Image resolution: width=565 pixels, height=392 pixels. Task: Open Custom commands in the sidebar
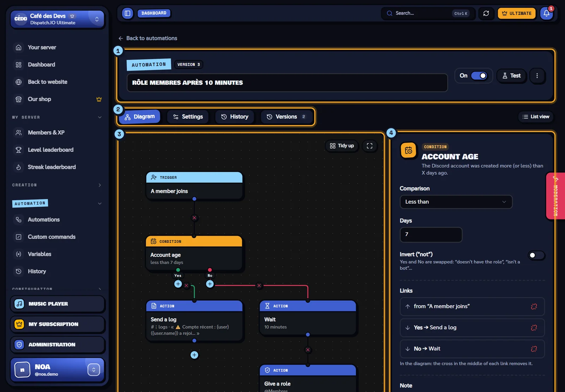coord(52,237)
